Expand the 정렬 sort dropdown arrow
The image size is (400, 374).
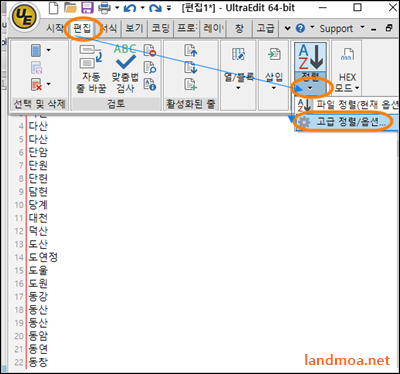click(310, 88)
